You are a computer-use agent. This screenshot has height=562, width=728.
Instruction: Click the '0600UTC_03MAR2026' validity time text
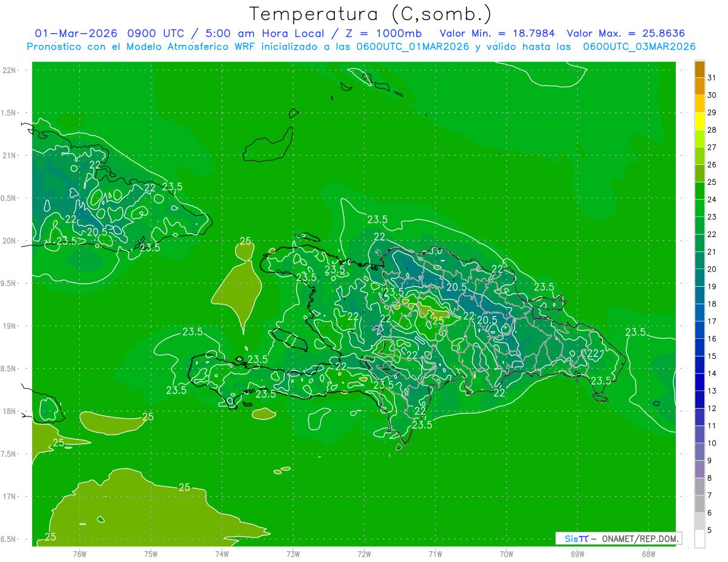coord(639,47)
